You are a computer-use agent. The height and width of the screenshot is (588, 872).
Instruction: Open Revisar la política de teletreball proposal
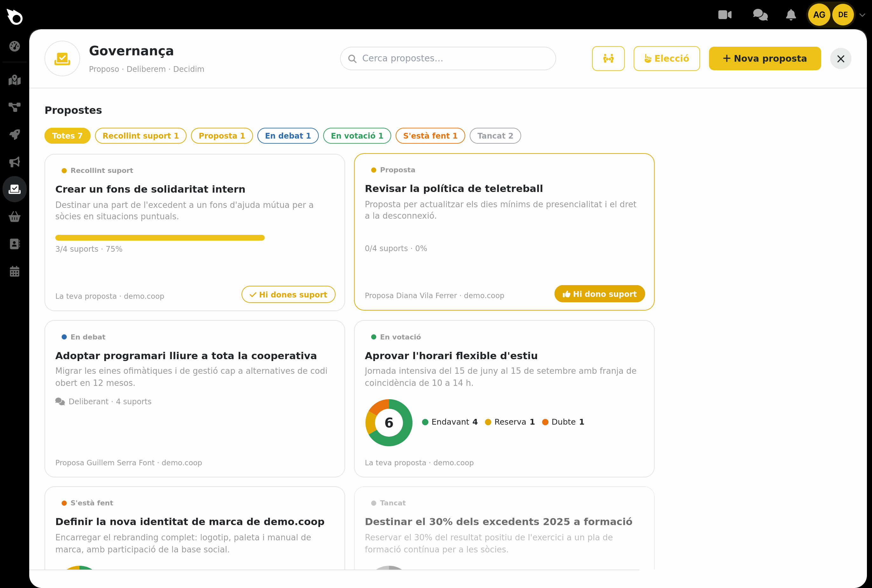453,188
